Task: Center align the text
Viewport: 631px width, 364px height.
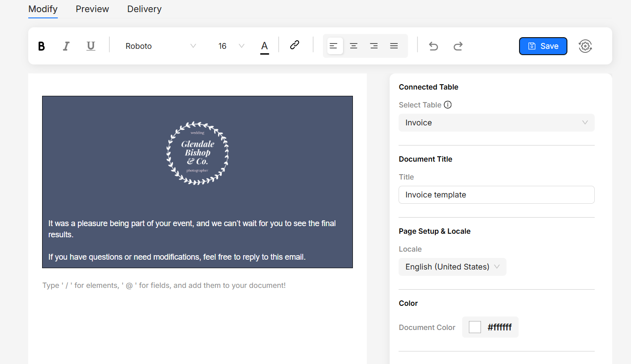Action: click(x=353, y=46)
